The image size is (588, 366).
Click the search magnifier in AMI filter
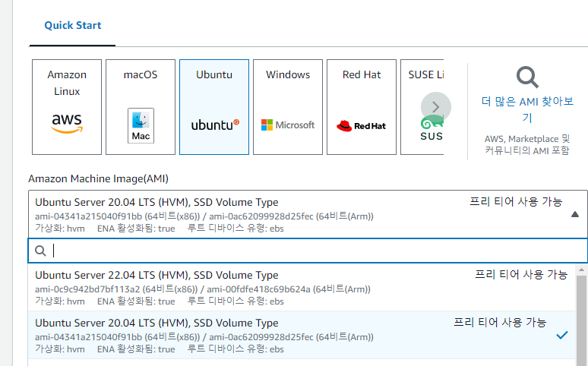click(x=40, y=251)
